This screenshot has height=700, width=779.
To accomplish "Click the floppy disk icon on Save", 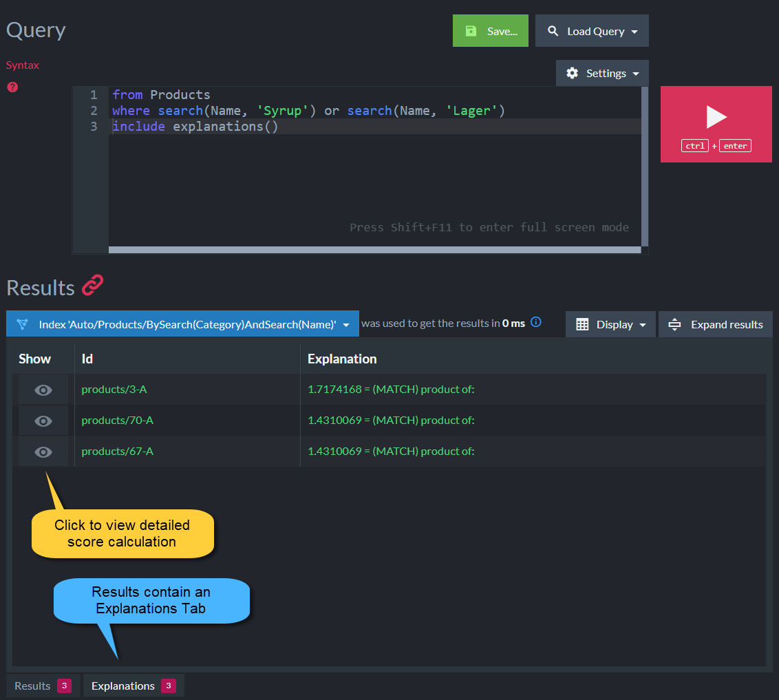I will pos(471,31).
